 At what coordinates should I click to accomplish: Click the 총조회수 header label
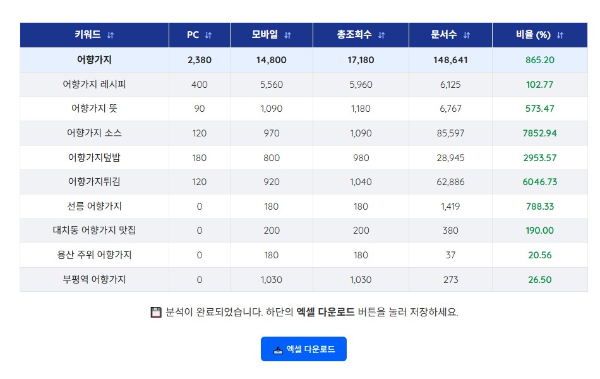click(354, 35)
